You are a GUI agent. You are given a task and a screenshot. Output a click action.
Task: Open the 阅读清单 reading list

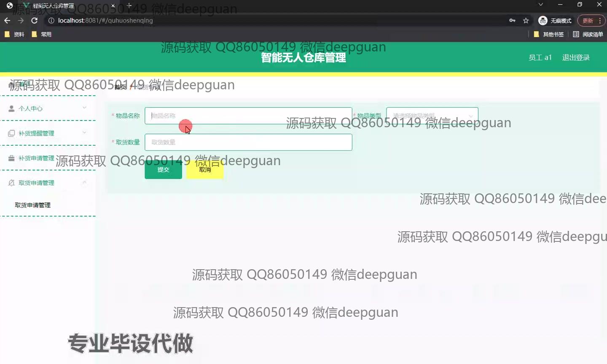[588, 35]
